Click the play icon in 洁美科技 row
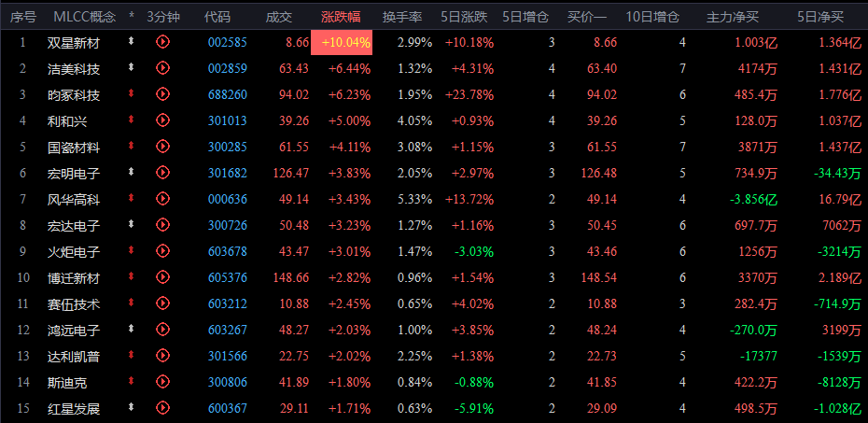The height and width of the screenshot is (423, 868). coord(162,67)
